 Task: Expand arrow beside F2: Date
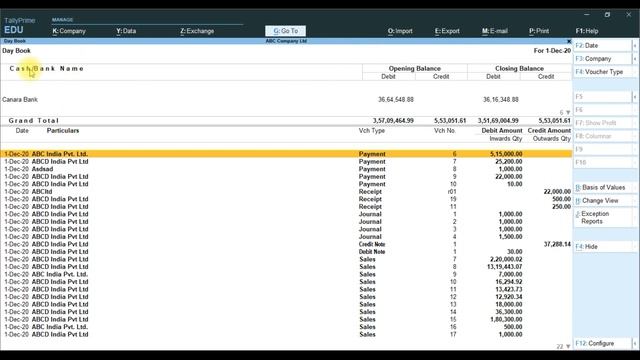coord(635,46)
